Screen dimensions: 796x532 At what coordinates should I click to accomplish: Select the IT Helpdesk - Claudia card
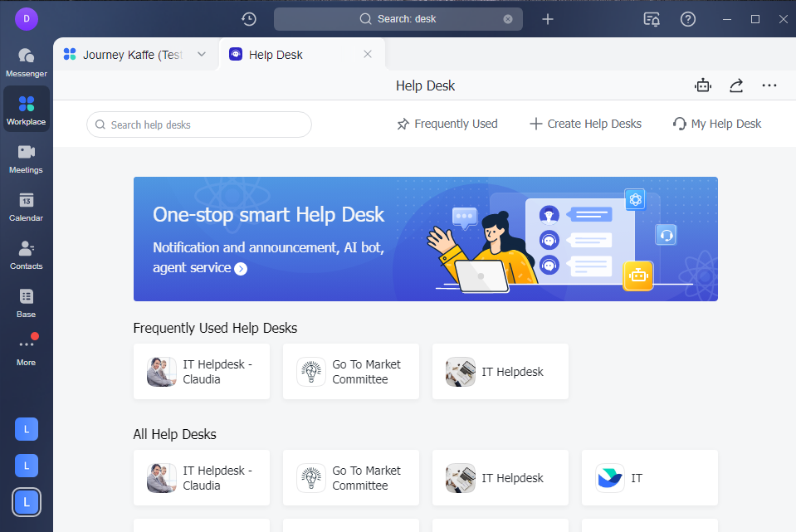[201, 371]
